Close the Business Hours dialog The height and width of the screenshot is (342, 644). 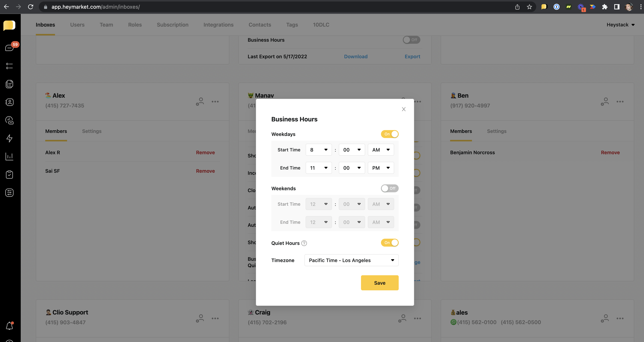(x=404, y=109)
